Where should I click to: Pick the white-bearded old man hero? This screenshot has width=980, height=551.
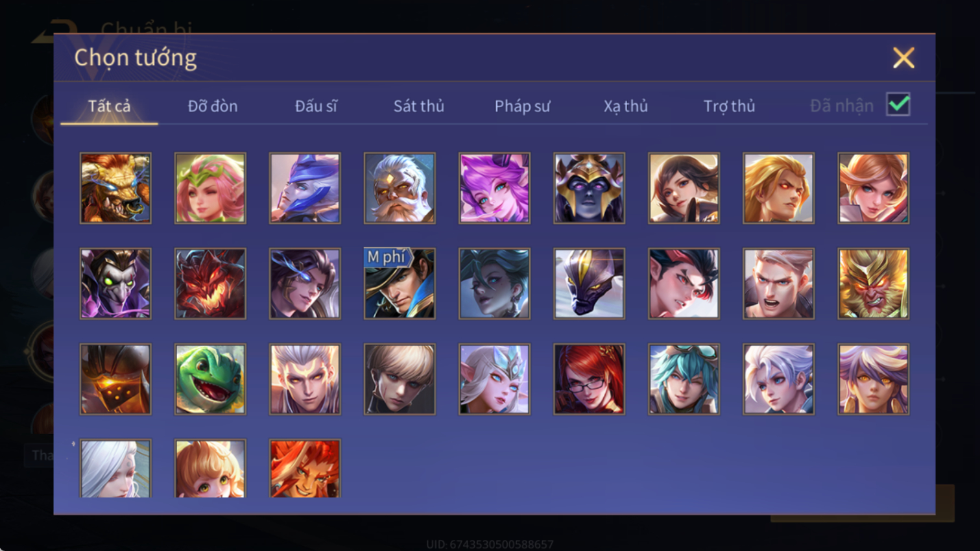(400, 188)
